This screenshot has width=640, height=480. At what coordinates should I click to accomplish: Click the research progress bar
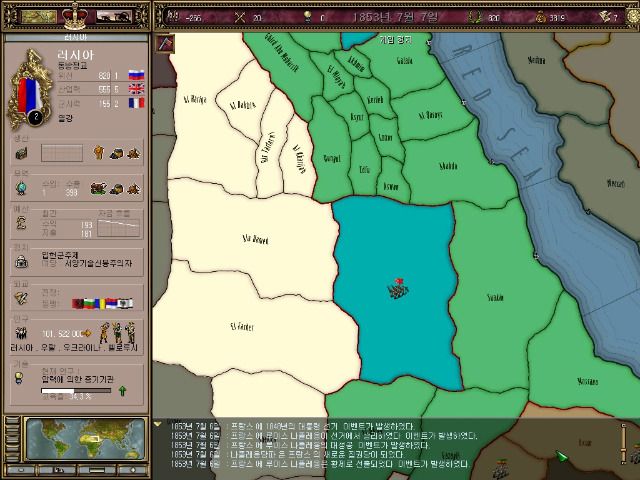76,390
